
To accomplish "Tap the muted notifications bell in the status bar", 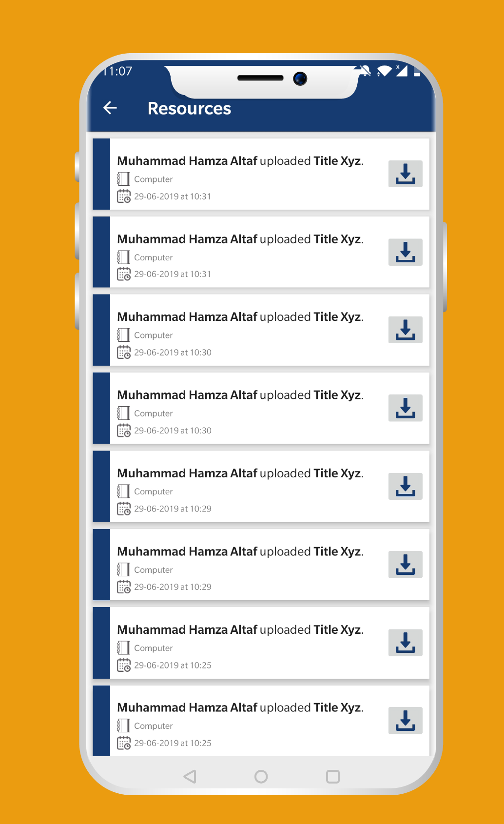I will tap(365, 71).
